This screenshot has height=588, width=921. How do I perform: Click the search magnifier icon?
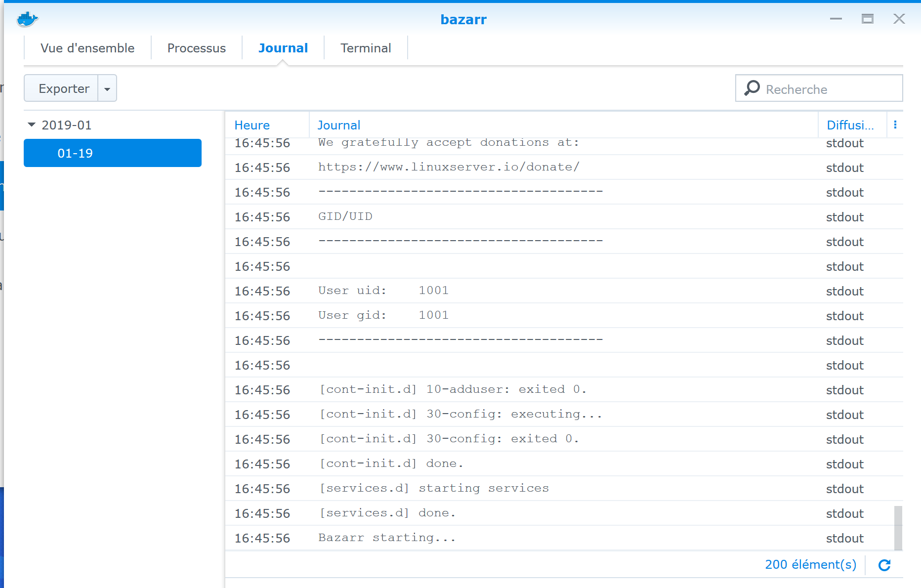tap(751, 88)
